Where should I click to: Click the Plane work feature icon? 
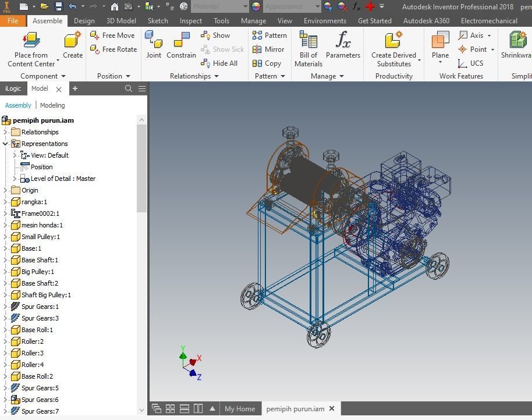[440, 40]
